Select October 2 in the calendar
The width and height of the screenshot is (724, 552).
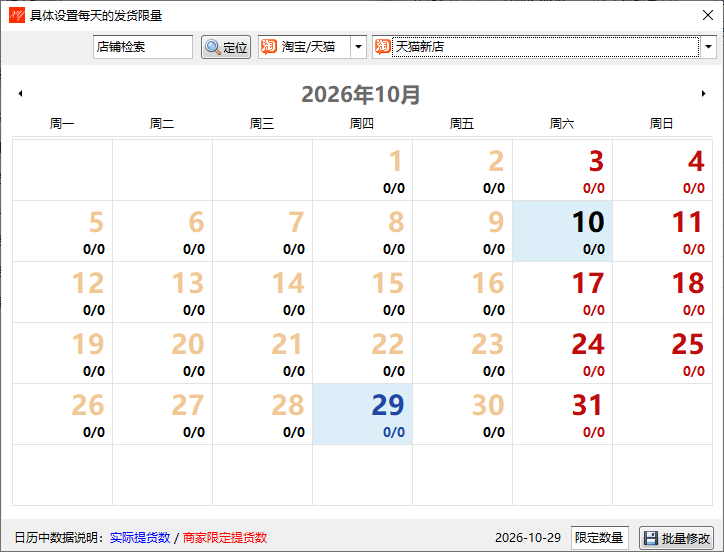pyautogui.click(x=463, y=170)
